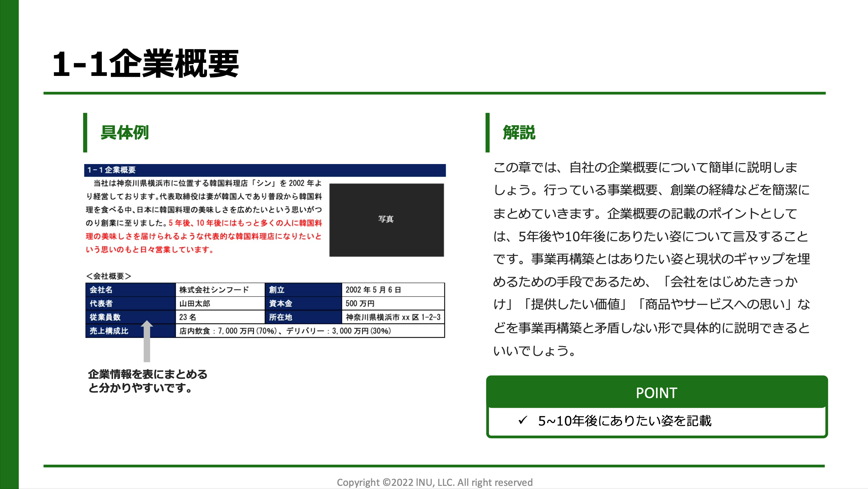Screen dimensions: 868x489
Task: Click the 山田太郎 table cell
Action: [220, 303]
